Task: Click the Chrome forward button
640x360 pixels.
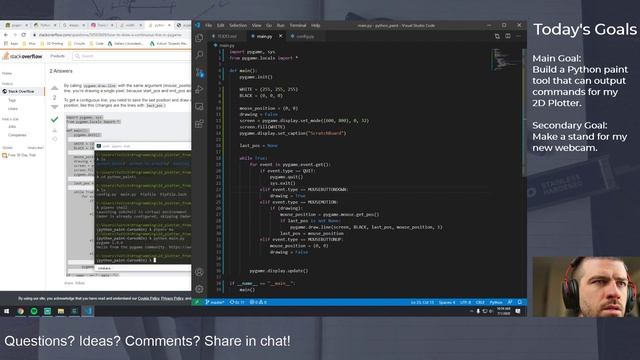Action: [x=15, y=35]
